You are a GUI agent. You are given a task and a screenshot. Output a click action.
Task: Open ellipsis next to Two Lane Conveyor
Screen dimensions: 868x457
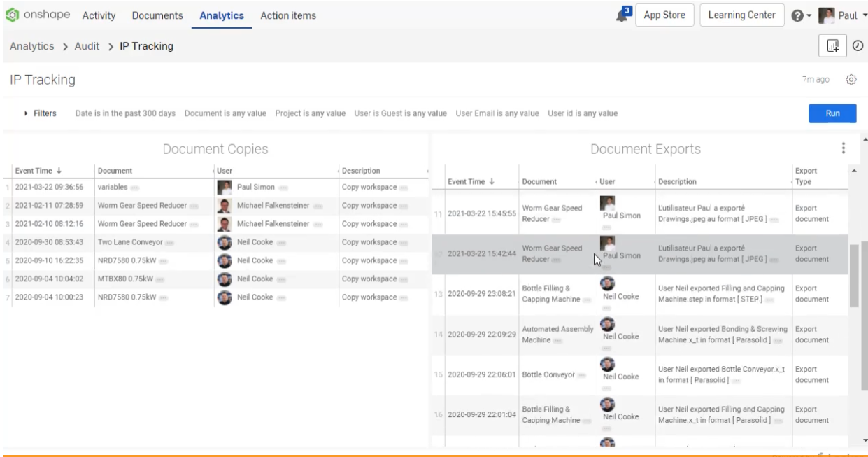point(170,242)
